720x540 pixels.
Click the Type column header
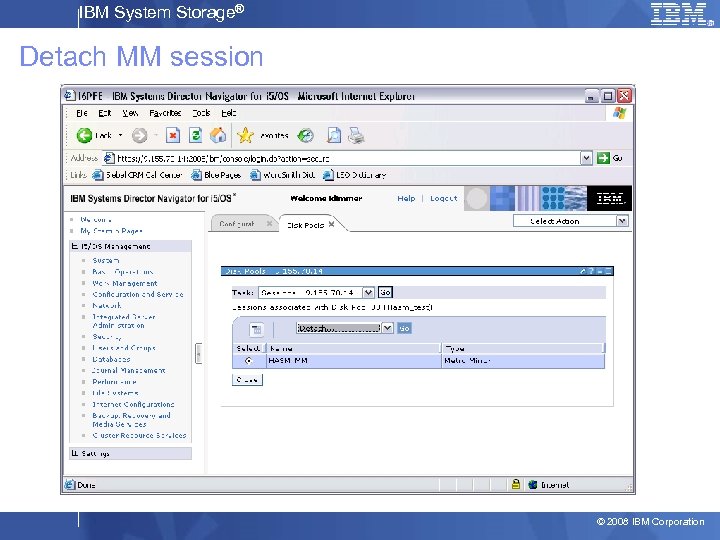tap(523, 349)
